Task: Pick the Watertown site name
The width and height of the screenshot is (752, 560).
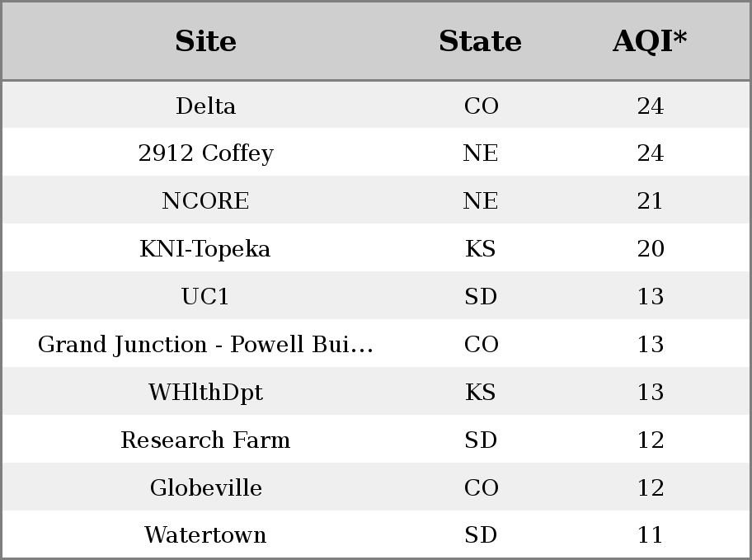Action: coord(205,535)
